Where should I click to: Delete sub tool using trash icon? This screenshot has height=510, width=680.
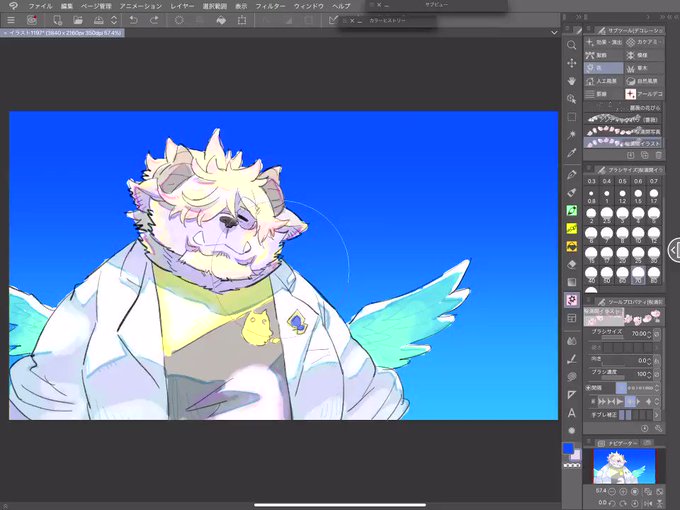[658, 155]
